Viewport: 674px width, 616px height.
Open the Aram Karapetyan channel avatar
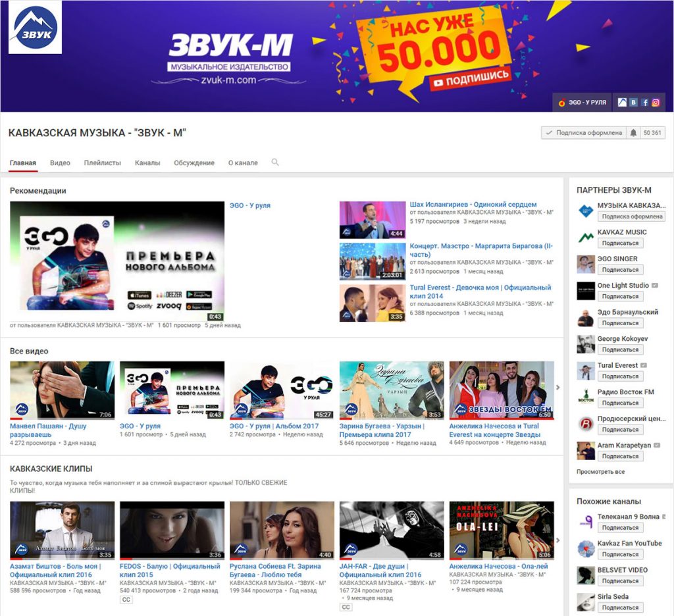coord(586,451)
